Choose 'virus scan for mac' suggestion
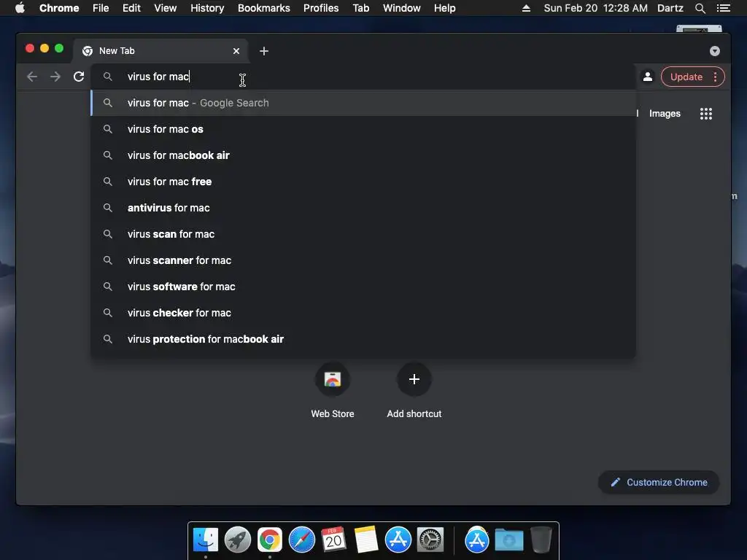 coord(363,234)
